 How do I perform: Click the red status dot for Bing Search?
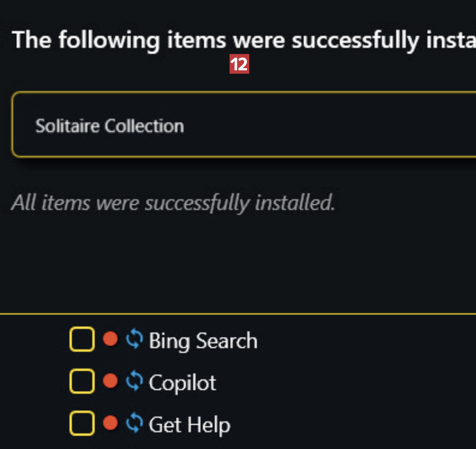point(111,339)
